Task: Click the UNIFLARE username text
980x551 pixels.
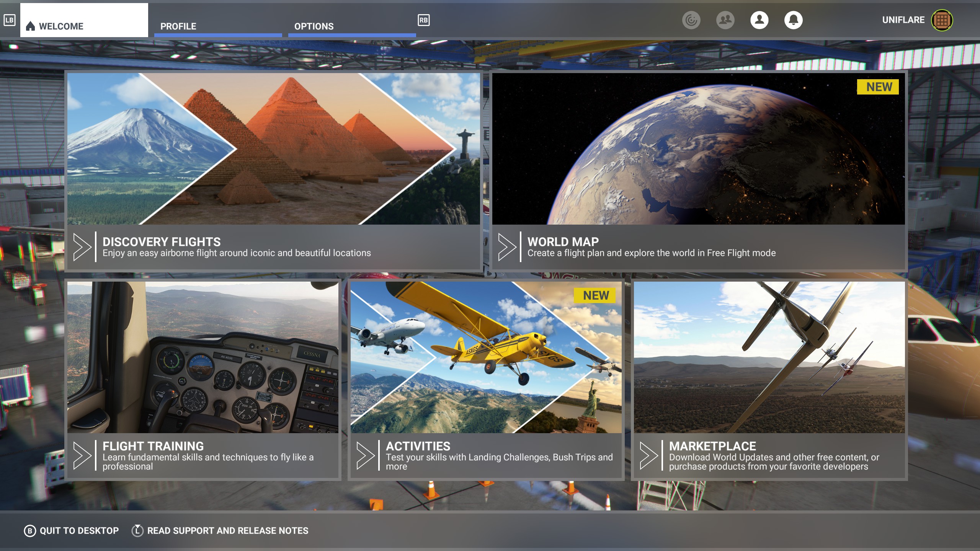Action: (903, 20)
